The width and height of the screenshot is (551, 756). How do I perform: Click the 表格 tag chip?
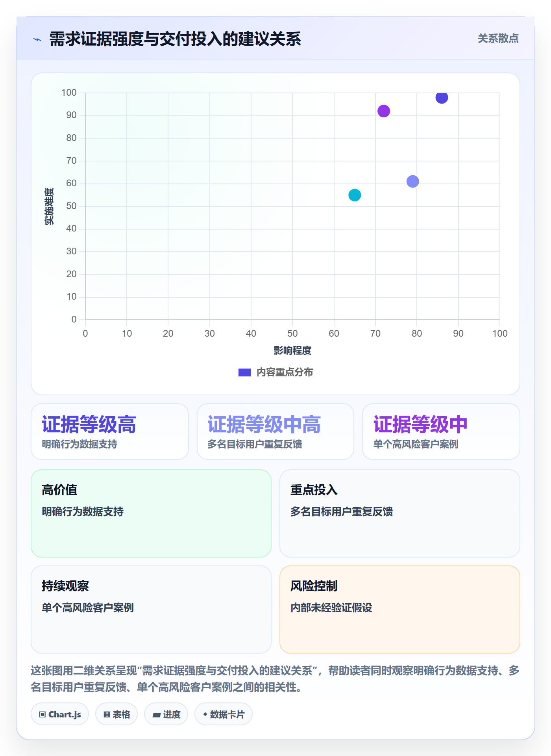(116, 714)
